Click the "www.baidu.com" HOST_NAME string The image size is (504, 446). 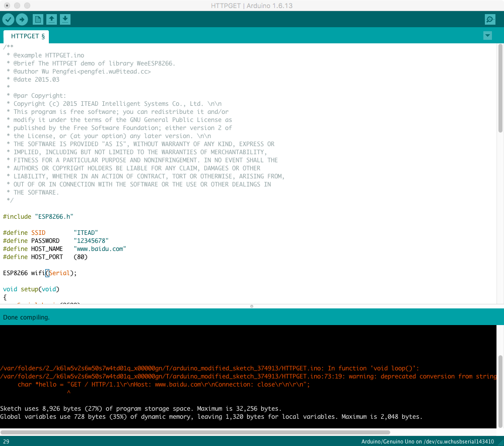tap(100, 249)
